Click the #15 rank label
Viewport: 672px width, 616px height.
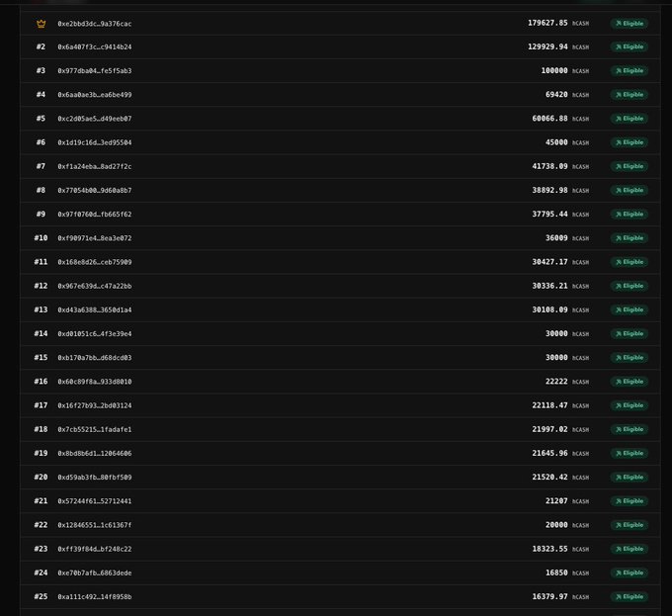pos(41,358)
